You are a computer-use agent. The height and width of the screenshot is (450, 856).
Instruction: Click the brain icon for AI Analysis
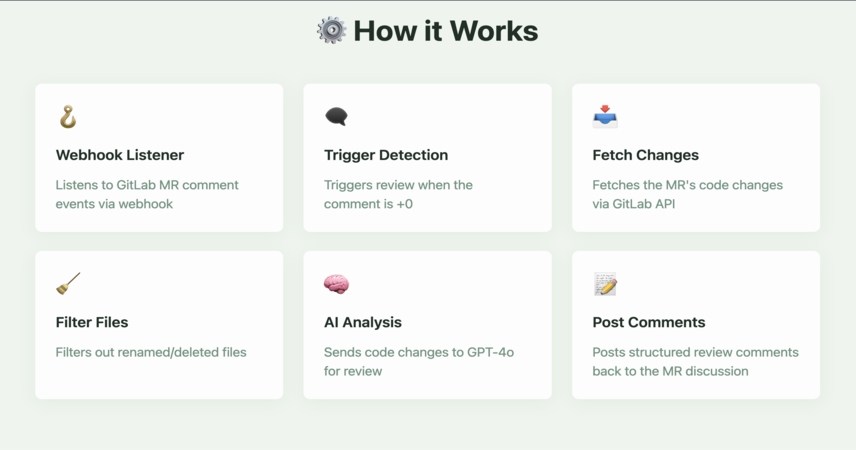click(x=336, y=284)
